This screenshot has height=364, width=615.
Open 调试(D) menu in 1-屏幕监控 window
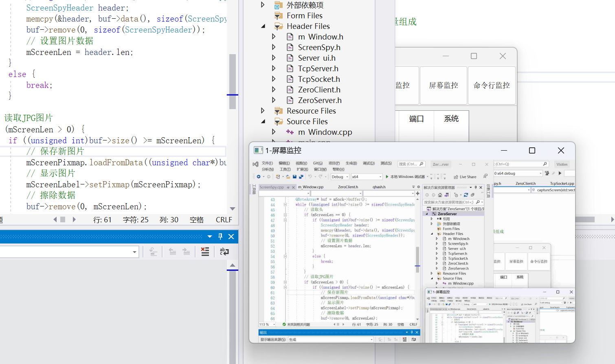point(369,163)
